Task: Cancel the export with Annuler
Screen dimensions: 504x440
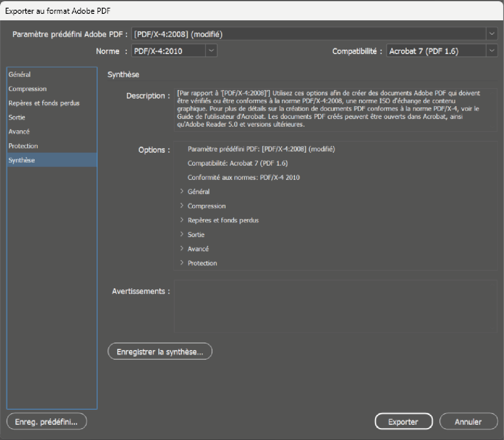Action: pyautogui.click(x=468, y=422)
